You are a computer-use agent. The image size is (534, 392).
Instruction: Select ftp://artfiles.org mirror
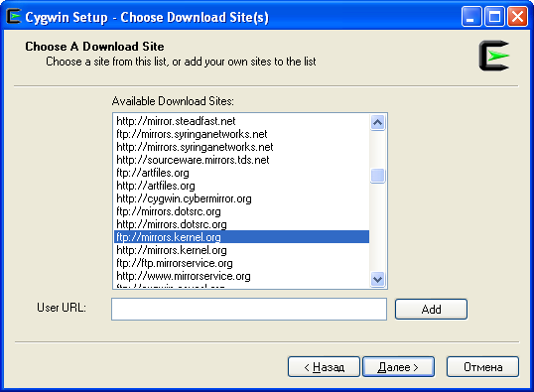coord(241,173)
